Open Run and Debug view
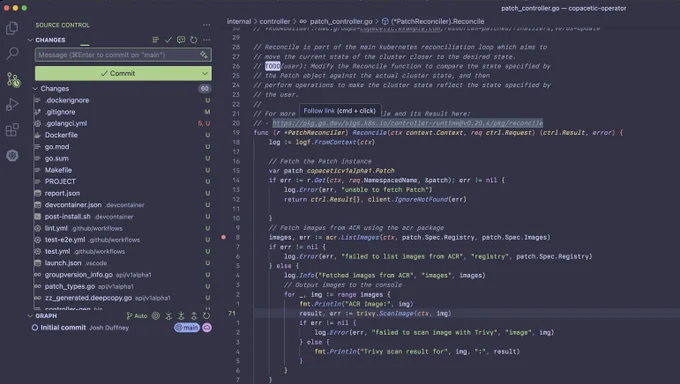The width and height of the screenshot is (680, 384). pos(12,105)
